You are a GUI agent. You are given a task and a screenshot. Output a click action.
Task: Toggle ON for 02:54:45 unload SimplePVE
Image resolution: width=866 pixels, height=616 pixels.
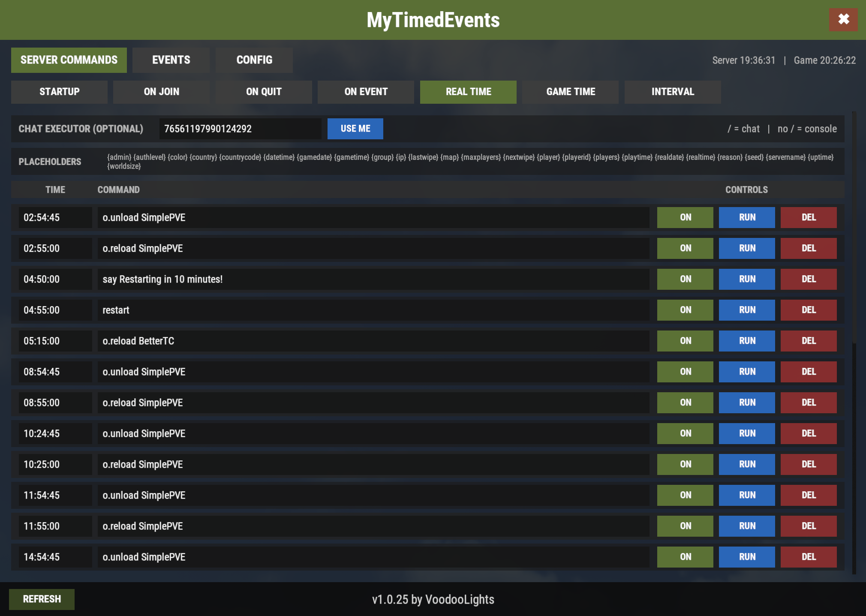tap(685, 217)
